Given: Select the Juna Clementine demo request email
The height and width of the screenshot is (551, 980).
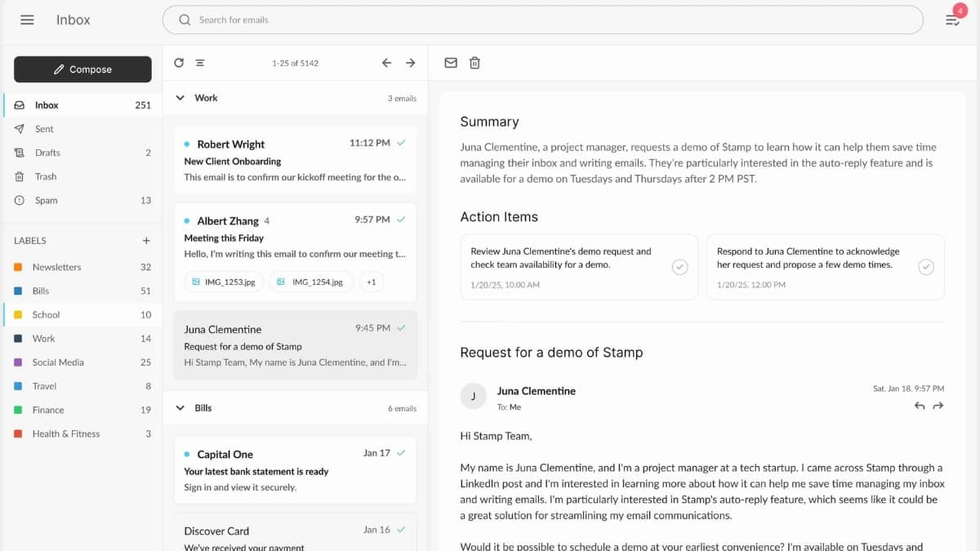Looking at the screenshot, I should (296, 345).
